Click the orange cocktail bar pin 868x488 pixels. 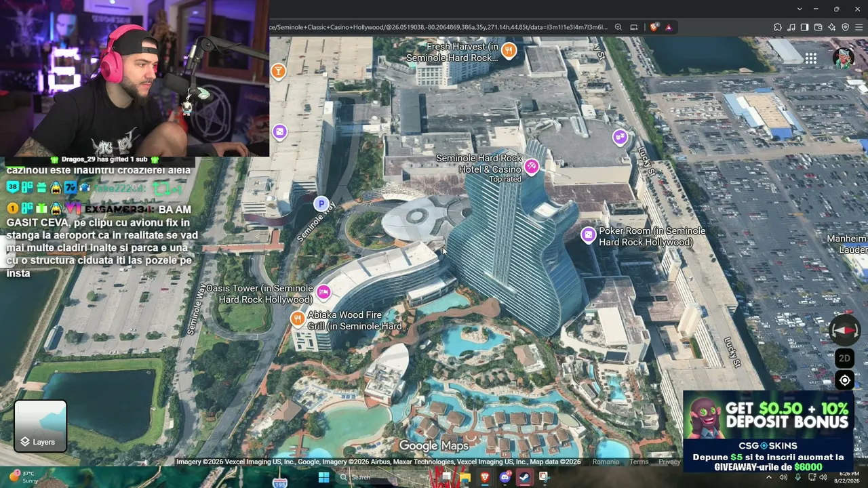278,71
